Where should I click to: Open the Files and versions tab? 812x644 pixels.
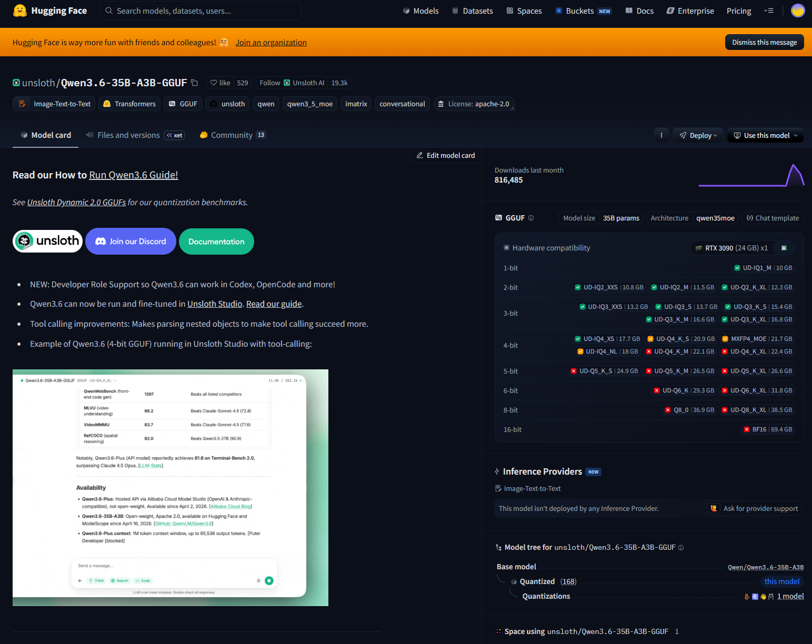coord(135,135)
